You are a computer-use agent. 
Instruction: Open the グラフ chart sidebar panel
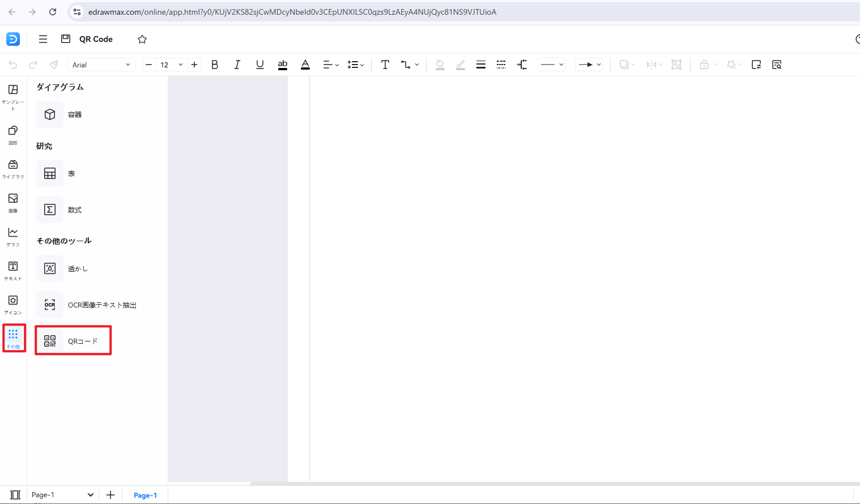(13, 236)
